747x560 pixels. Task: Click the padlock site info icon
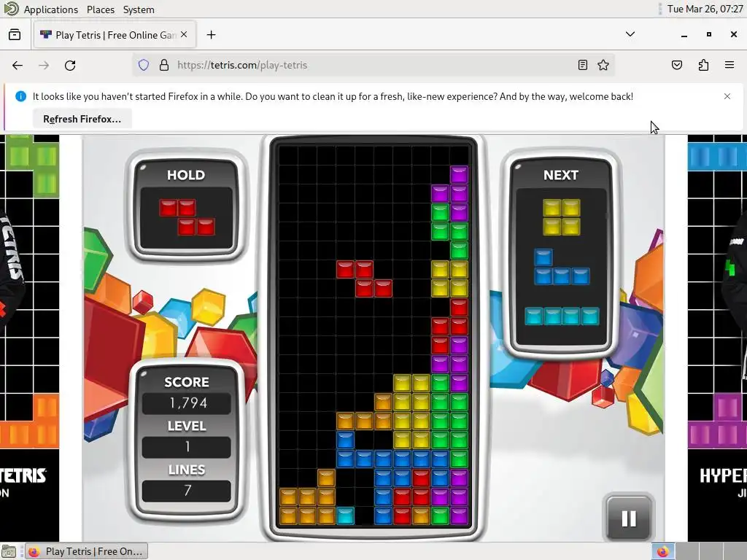click(x=164, y=65)
